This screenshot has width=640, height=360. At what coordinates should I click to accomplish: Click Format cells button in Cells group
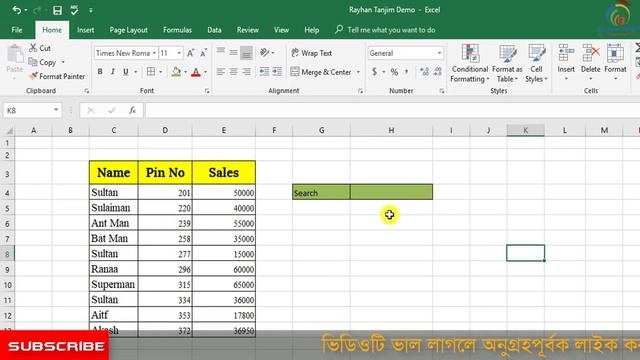click(x=615, y=62)
